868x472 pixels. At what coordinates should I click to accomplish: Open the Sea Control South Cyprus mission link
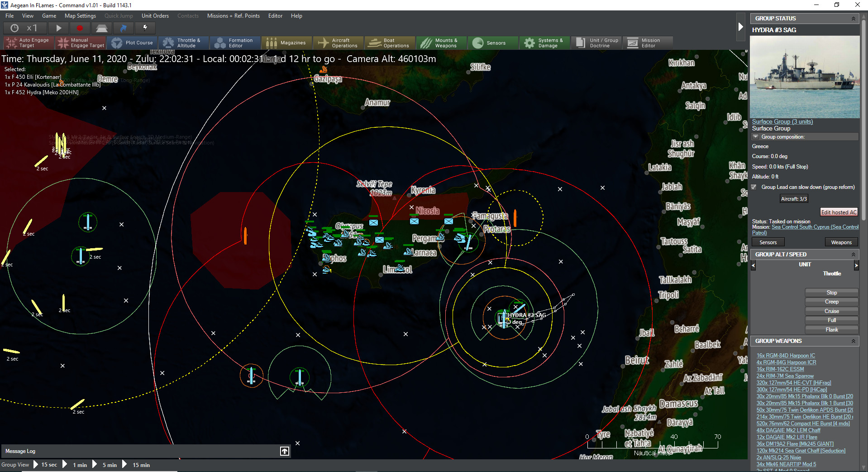click(x=815, y=227)
